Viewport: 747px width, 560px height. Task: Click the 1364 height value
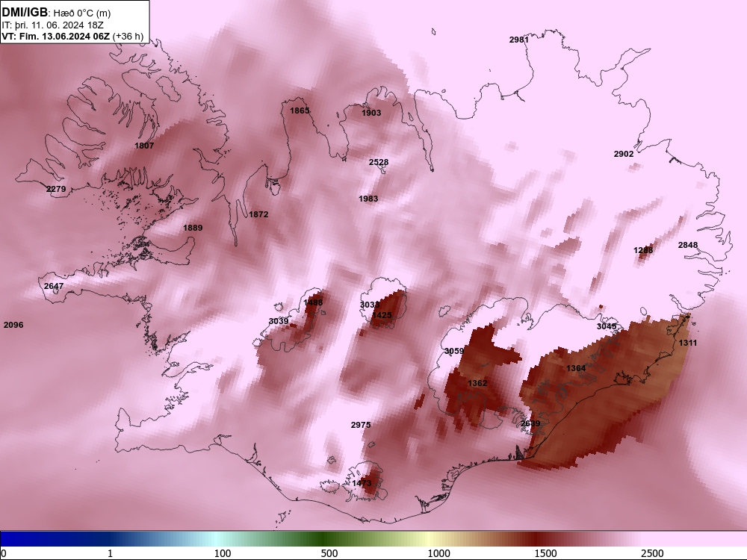coord(576,368)
